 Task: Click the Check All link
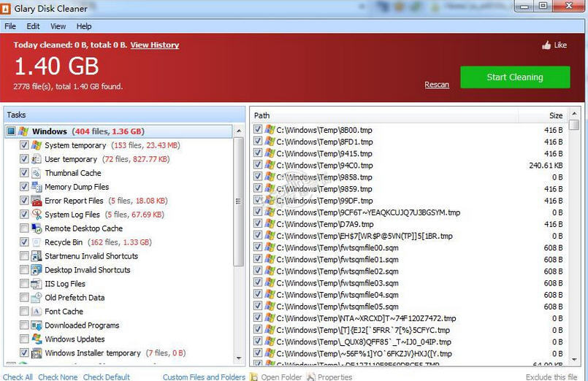click(x=18, y=377)
